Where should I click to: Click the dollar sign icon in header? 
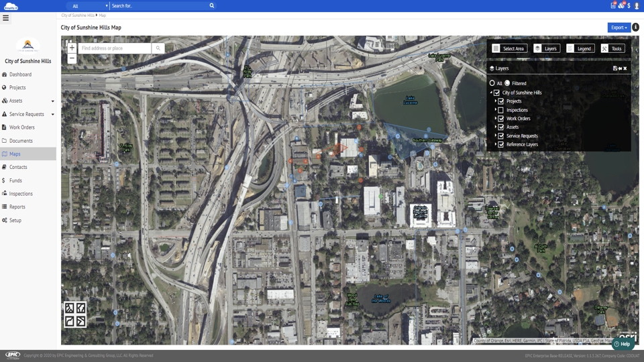pyautogui.click(x=629, y=6)
